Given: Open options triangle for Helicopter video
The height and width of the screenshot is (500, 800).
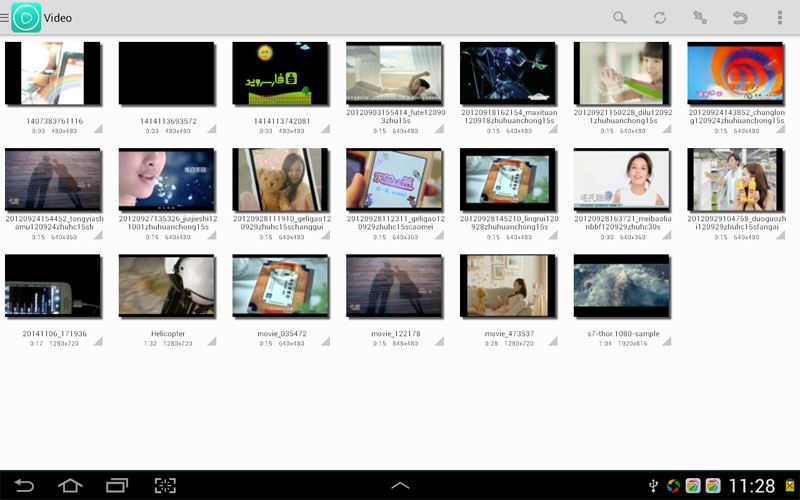Looking at the screenshot, I should [212, 341].
